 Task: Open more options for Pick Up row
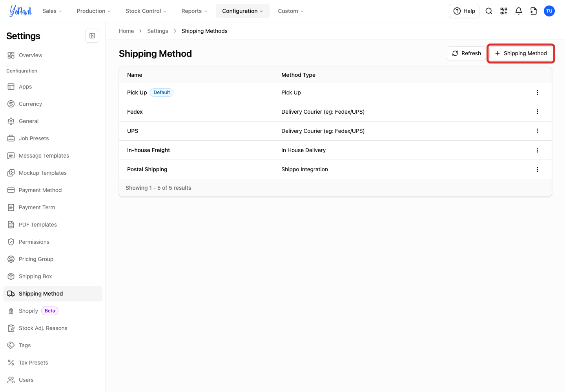click(x=538, y=93)
